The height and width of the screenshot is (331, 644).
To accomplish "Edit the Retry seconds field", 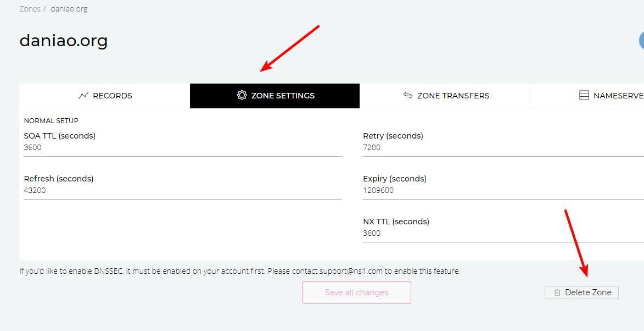I will (503, 147).
